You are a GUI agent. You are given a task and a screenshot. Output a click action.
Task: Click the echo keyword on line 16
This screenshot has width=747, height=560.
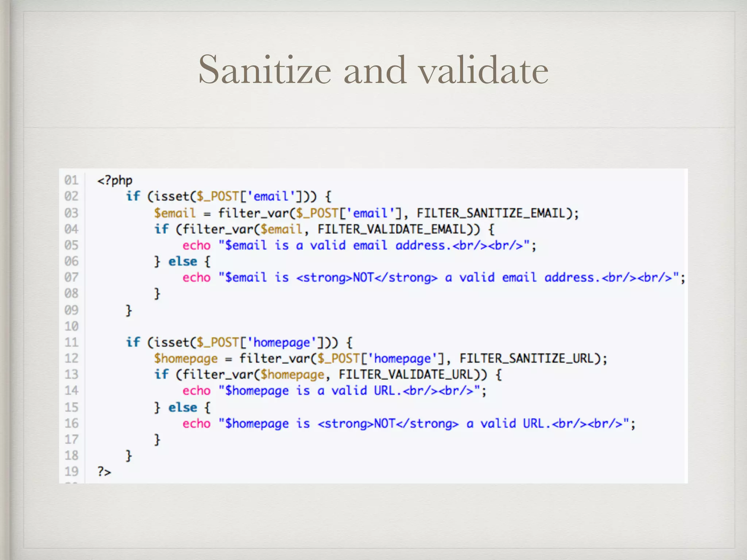[x=197, y=423]
